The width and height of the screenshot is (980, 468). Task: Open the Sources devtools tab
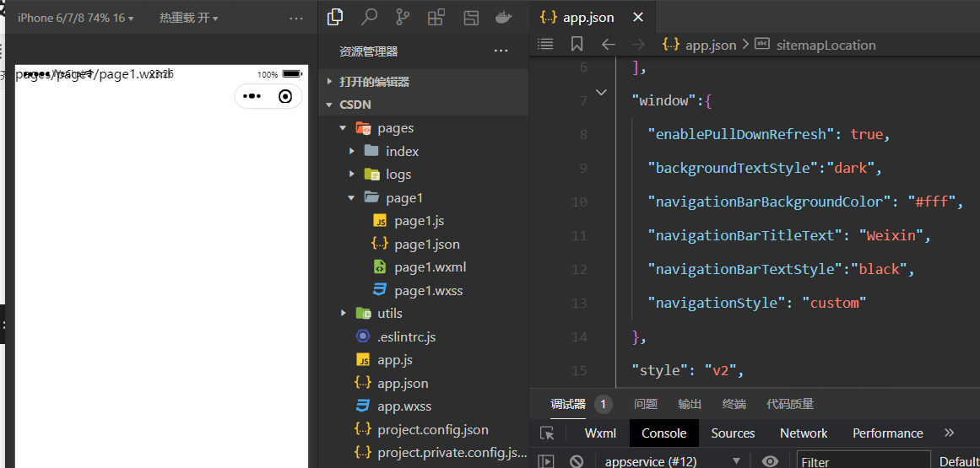(733, 433)
